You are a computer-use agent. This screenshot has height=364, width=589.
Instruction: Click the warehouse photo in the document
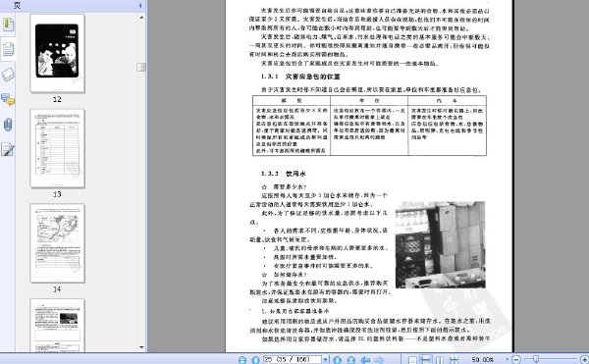440,244
